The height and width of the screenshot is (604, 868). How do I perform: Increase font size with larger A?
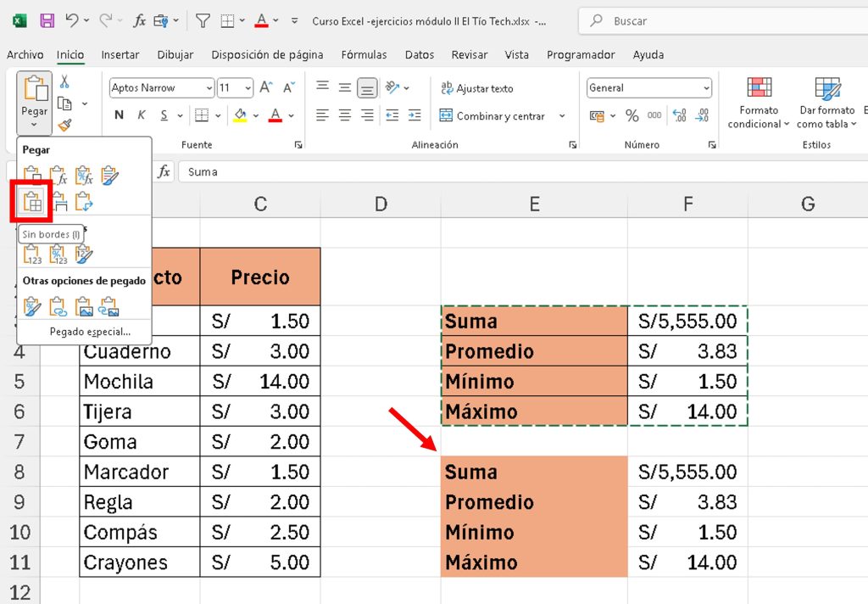coord(266,87)
